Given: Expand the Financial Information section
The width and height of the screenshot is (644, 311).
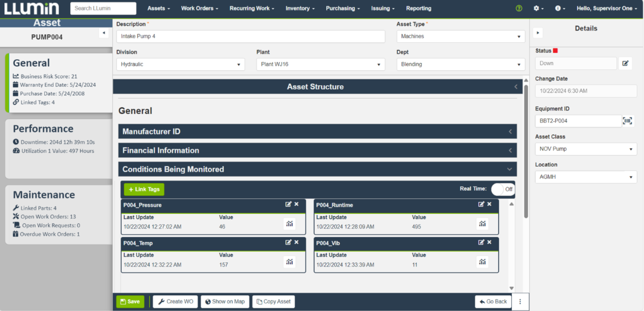Looking at the screenshot, I should point(317,150).
